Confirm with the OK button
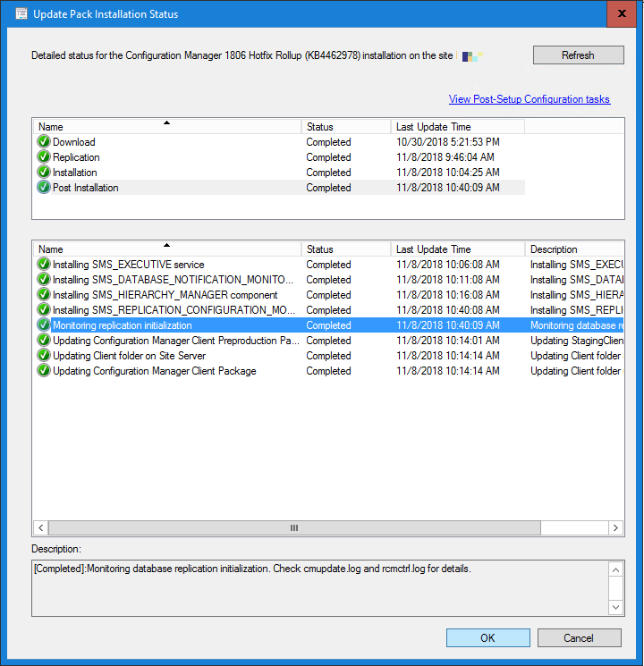The height and width of the screenshot is (666, 644). coord(488,638)
